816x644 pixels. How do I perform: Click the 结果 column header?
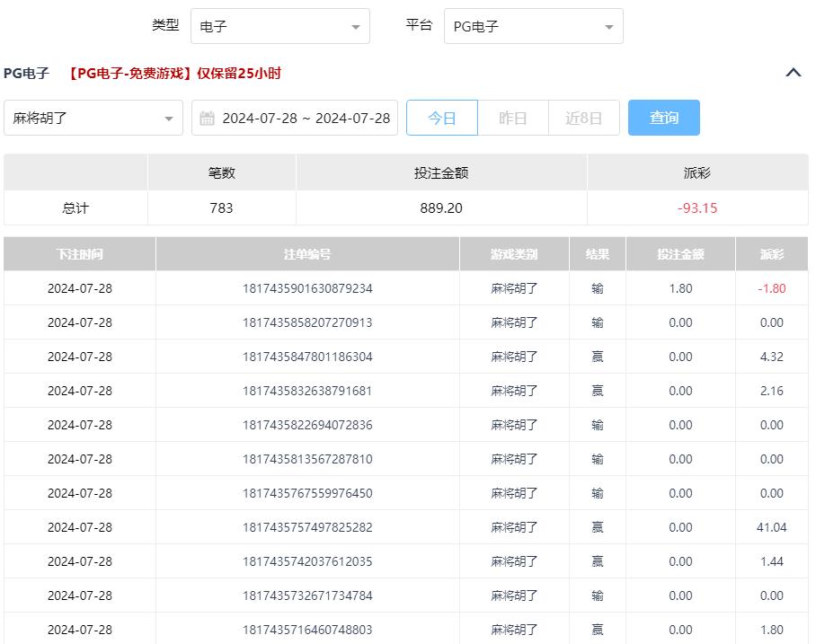598,254
